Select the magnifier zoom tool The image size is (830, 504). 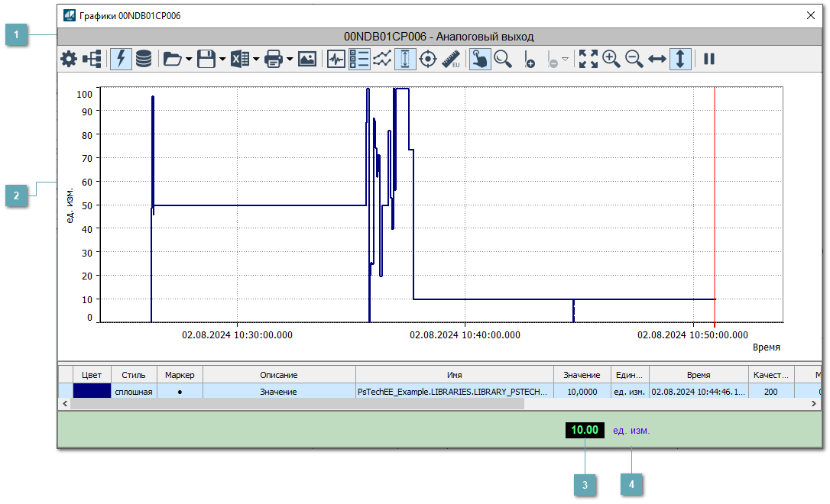503,59
